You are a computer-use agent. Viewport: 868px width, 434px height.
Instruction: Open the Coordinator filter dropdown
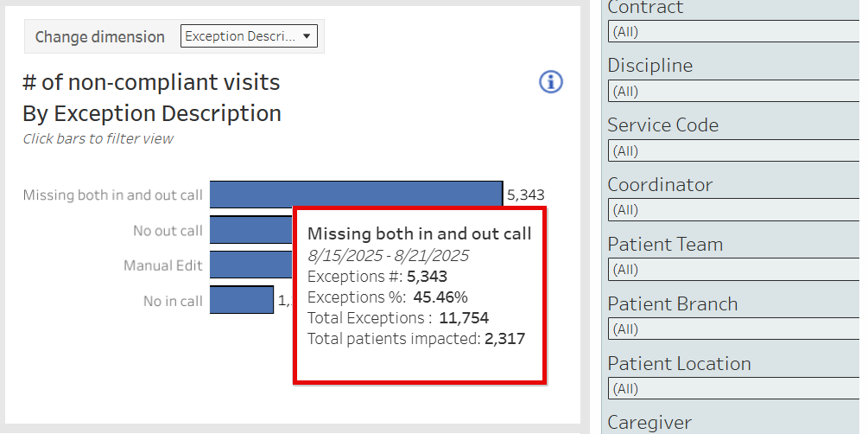(x=734, y=210)
